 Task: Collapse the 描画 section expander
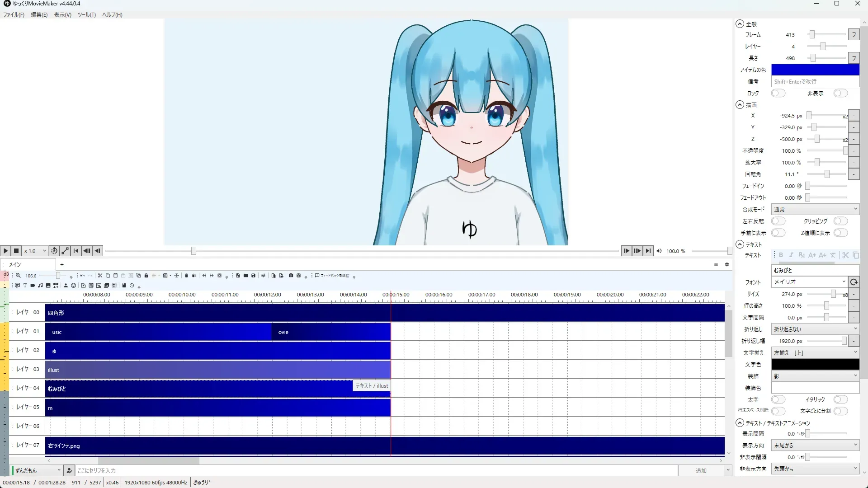click(x=740, y=105)
